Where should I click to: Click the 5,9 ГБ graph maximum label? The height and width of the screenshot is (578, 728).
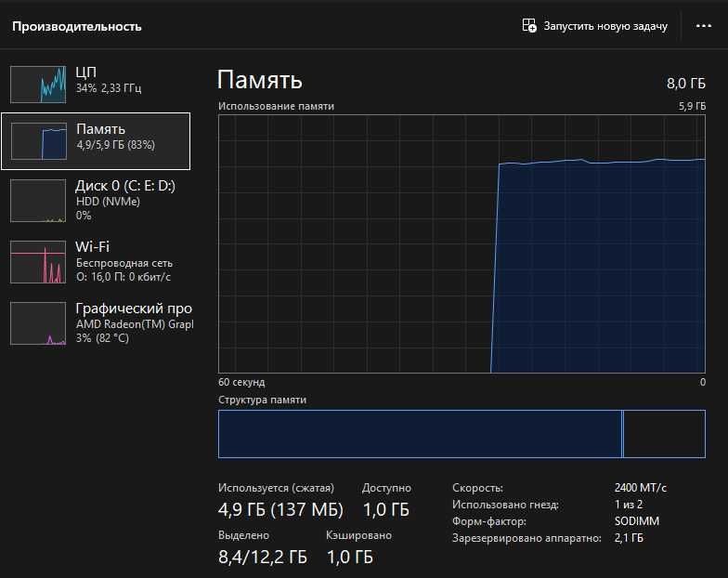coord(692,106)
